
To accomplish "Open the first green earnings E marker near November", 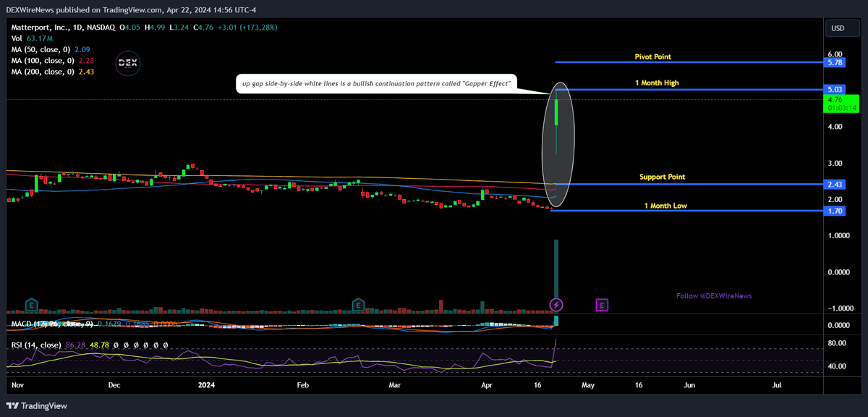I will 31,305.
